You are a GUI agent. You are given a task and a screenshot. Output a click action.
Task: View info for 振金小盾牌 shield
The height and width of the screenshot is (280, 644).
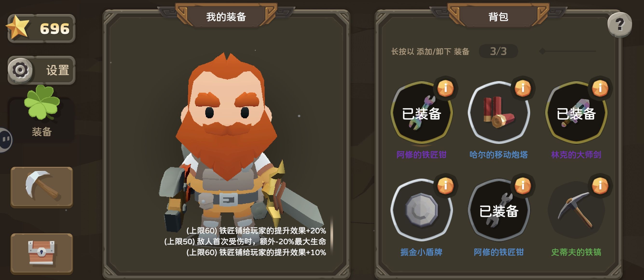pos(445,186)
